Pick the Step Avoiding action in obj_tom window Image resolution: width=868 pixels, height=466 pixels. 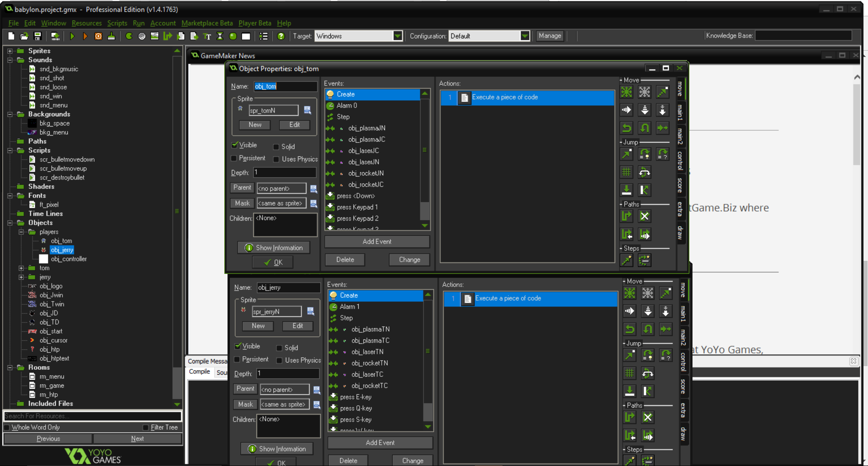pyautogui.click(x=645, y=260)
